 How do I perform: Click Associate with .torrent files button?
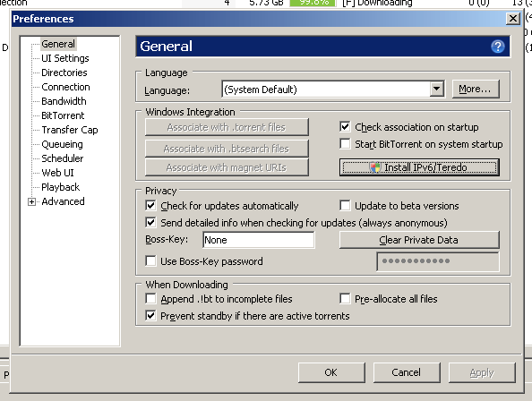(x=227, y=127)
